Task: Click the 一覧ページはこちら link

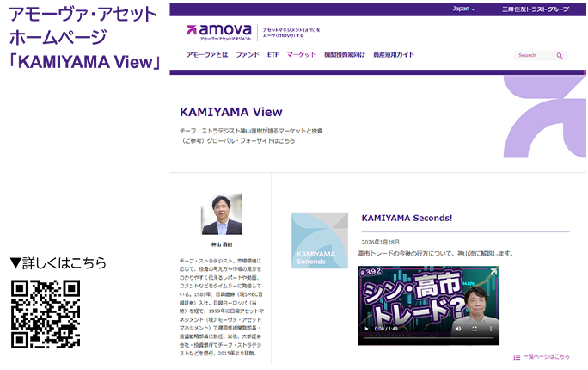Action: point(545,356)
